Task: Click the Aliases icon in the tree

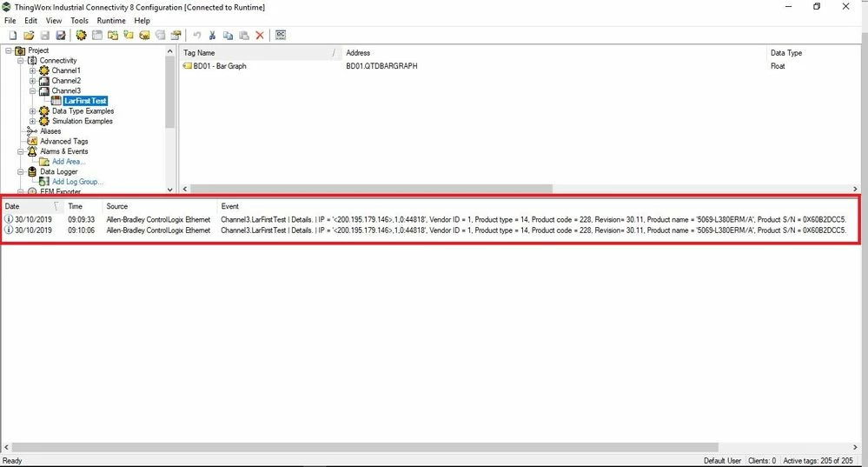Action: [32, 131]
